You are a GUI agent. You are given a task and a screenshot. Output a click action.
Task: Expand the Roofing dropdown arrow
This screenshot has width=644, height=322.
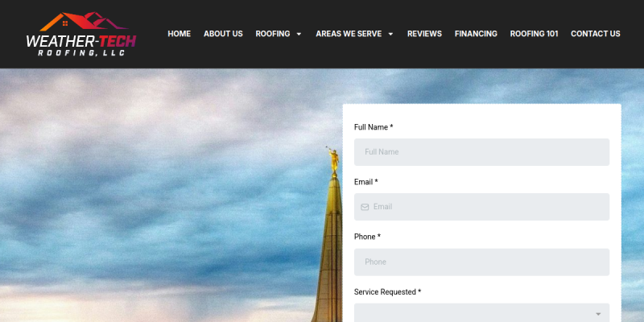coord(299,34)
